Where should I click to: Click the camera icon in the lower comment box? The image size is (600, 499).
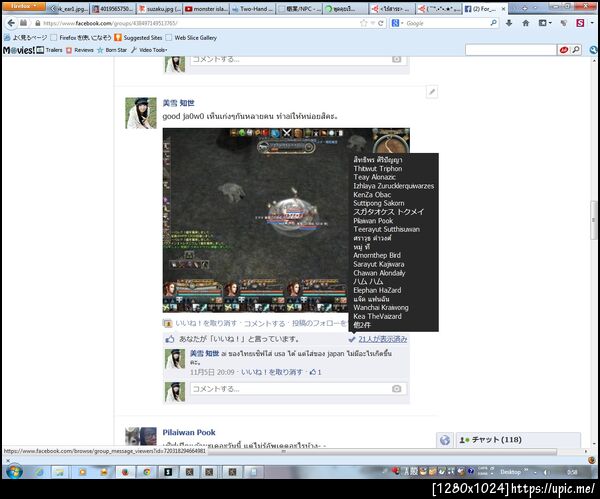pyautogui.click(x=396, y=389)
